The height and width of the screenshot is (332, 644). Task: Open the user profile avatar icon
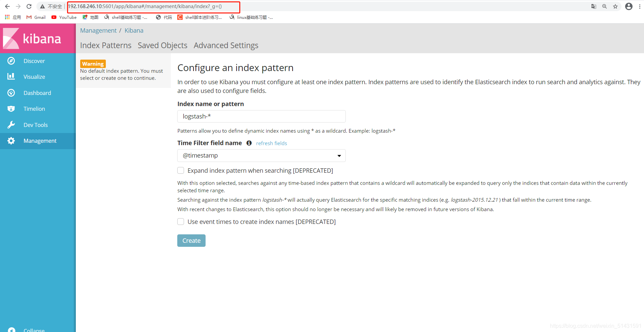(629, 6)
